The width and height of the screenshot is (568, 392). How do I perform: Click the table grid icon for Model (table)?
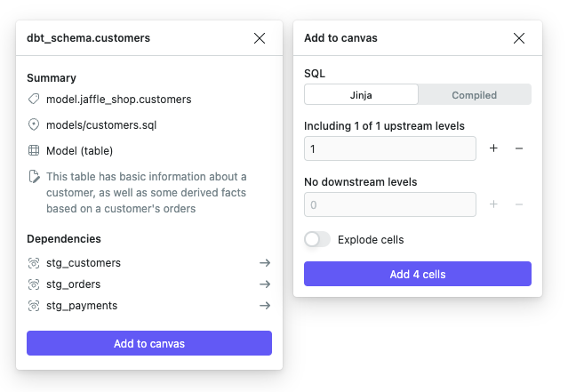coord(34,151)
